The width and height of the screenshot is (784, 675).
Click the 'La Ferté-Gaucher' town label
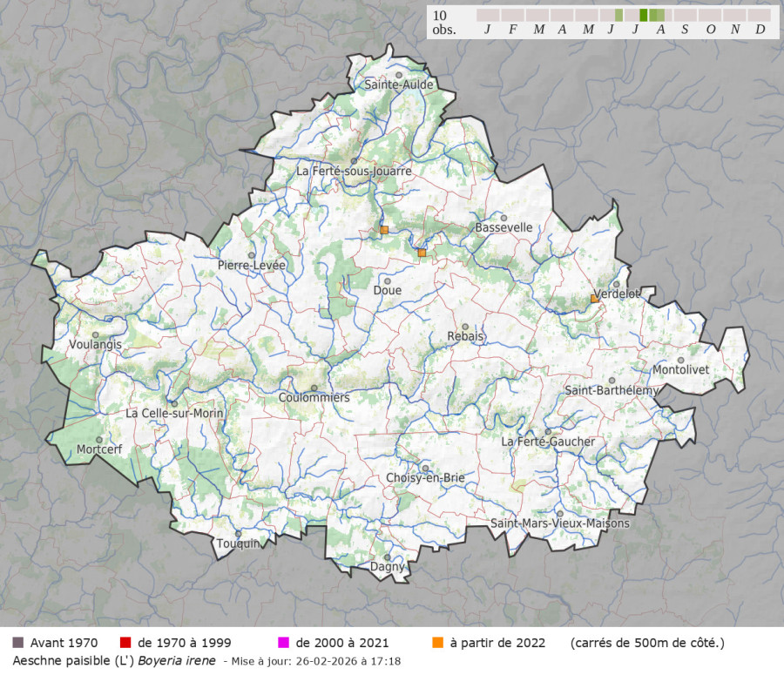point(548,442)
